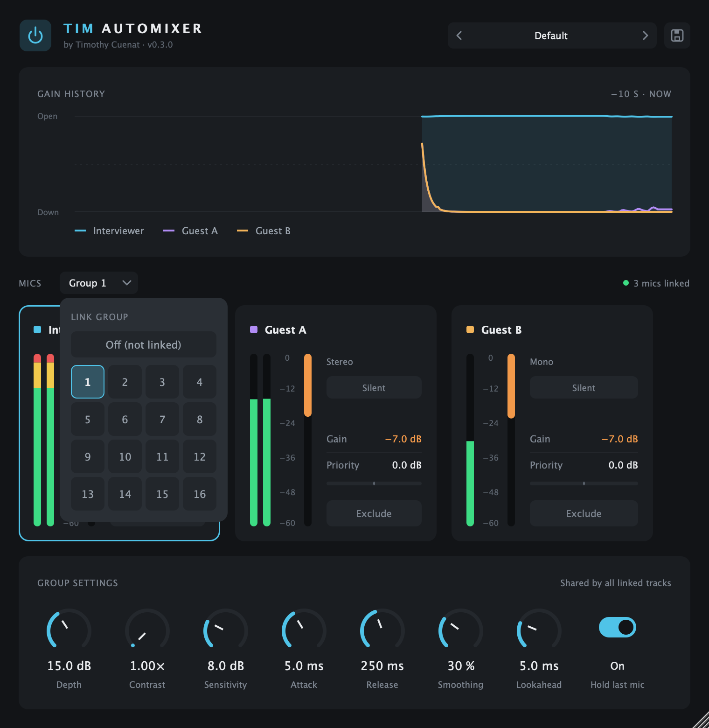Click the Guest A gain value -7.0 dB

403,439
